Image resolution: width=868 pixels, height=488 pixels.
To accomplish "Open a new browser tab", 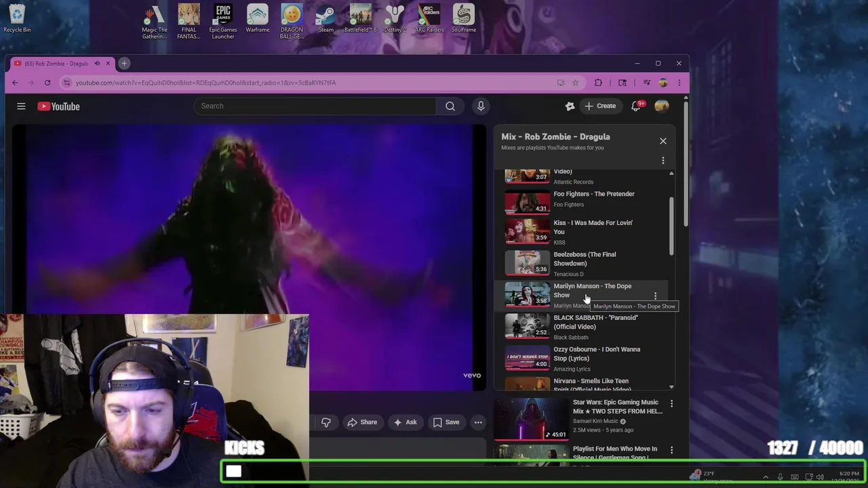I will coord(124,63).
